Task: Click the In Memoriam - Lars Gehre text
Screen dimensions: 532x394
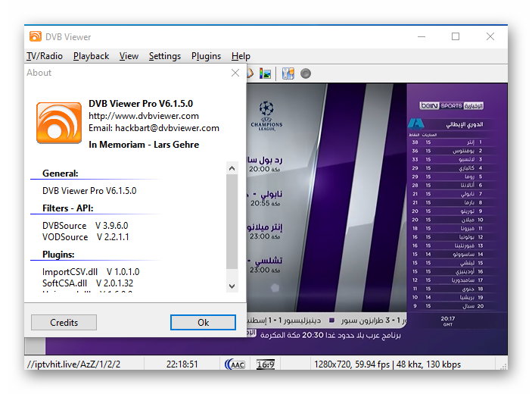Action: click(x=144, y=145)
